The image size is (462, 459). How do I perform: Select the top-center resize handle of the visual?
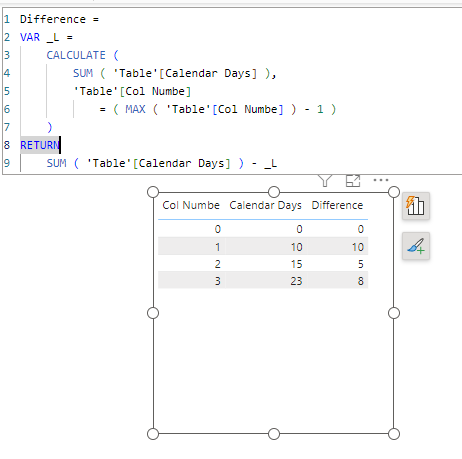(274, 192)
